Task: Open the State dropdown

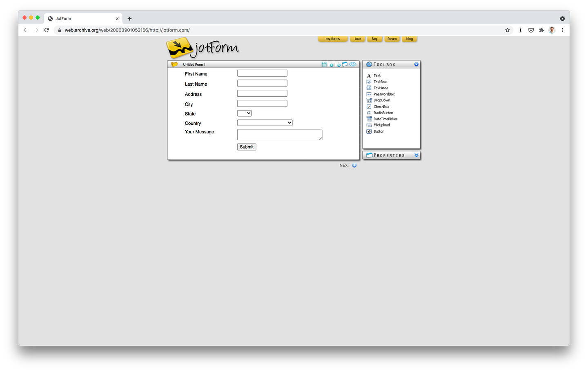Action: coord(244,113)
